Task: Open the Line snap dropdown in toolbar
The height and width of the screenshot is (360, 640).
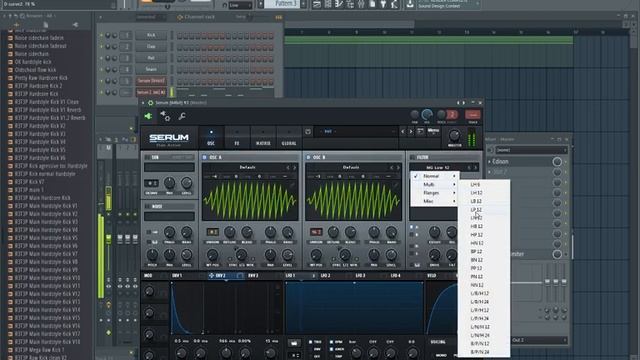Action: point(240,5)
